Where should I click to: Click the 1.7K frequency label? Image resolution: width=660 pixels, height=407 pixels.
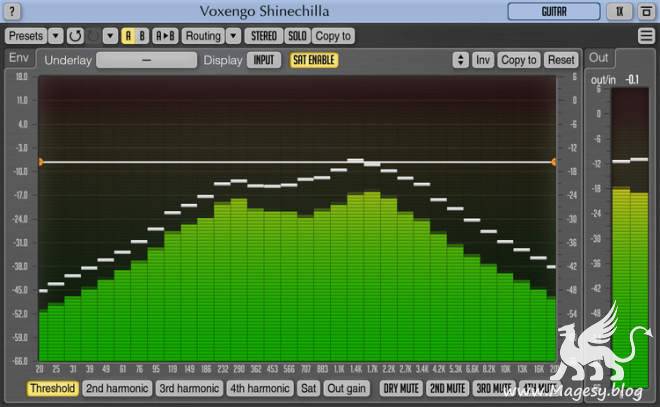(x=373, y=370)
